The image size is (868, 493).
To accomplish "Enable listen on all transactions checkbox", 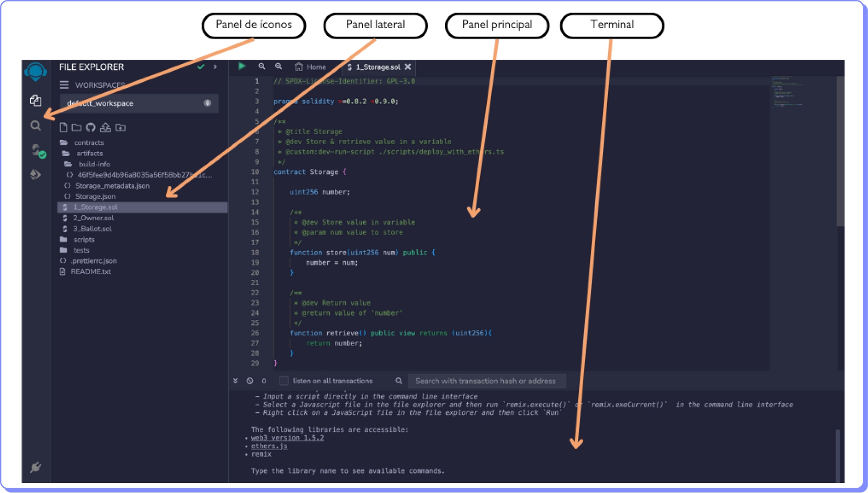I will click(x=284, y=381).
